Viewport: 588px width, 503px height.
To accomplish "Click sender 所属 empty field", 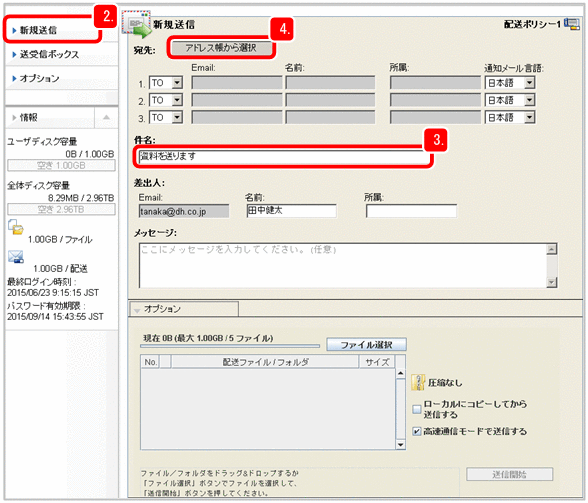I will (411, 211).
